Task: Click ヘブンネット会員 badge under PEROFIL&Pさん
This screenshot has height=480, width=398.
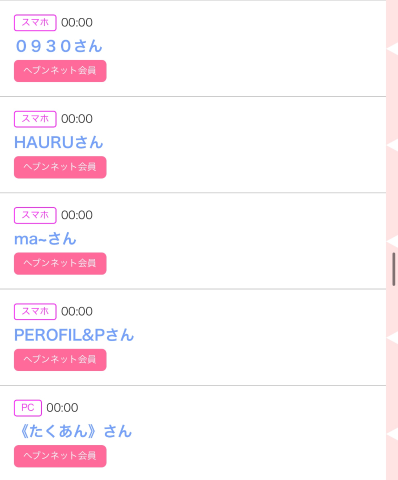Action: (x=60, y=360)
